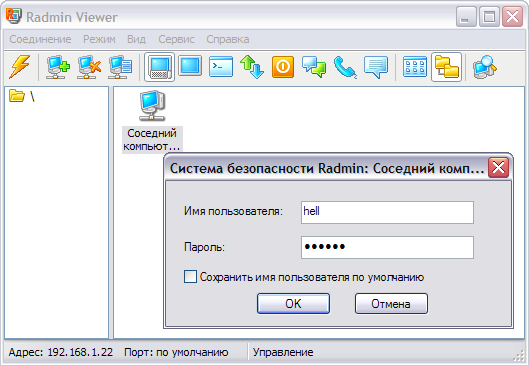This screenshot has width=529, height=366.
Task: Click the window resize grip corner
Action: tap(518, 356)
